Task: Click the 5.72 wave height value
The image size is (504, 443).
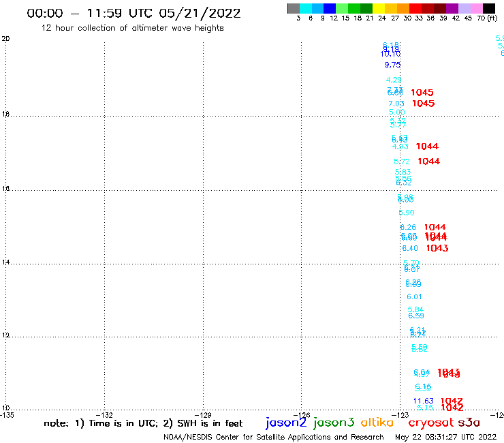Action: pyautogui.click(x=402, y=162)
